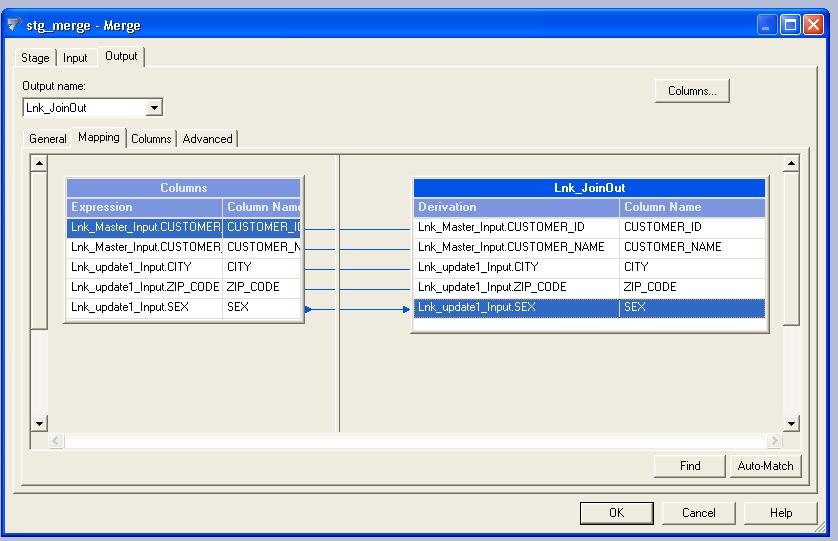Image resolution: width=838 pixels, height=541 pixels.
Task: Open the Columns sub-tab
Action: click(152, 139)
